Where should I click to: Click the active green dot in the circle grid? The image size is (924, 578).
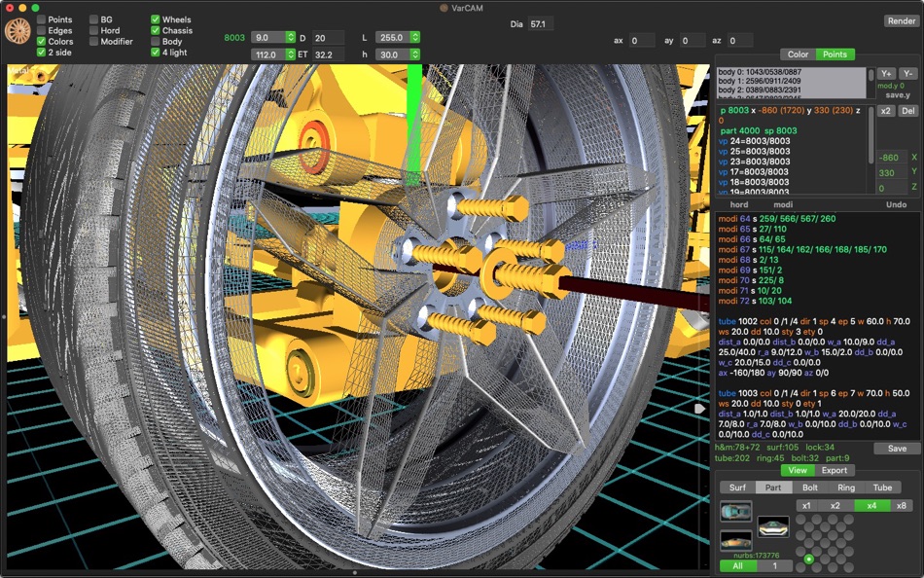[809, 559]
